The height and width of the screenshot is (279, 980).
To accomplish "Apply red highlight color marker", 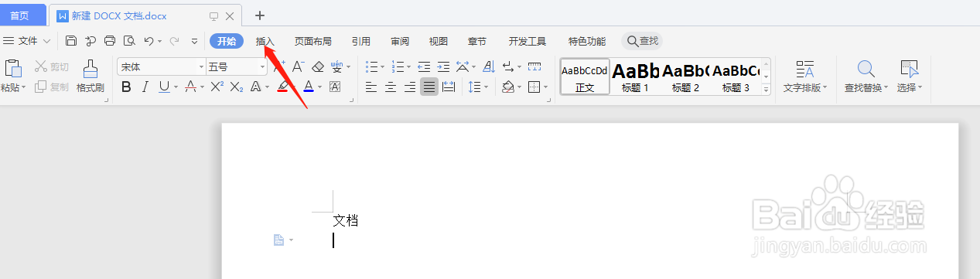I will click(283, 87).
